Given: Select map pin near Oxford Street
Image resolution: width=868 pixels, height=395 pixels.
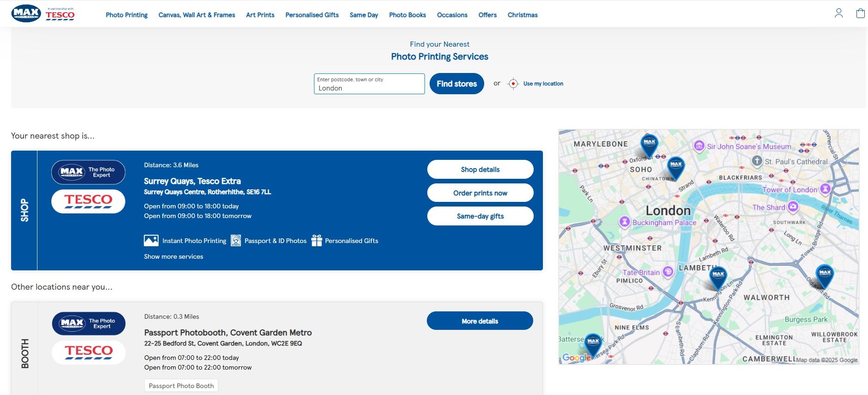Looking at the screenshot, I should [649, 143].
